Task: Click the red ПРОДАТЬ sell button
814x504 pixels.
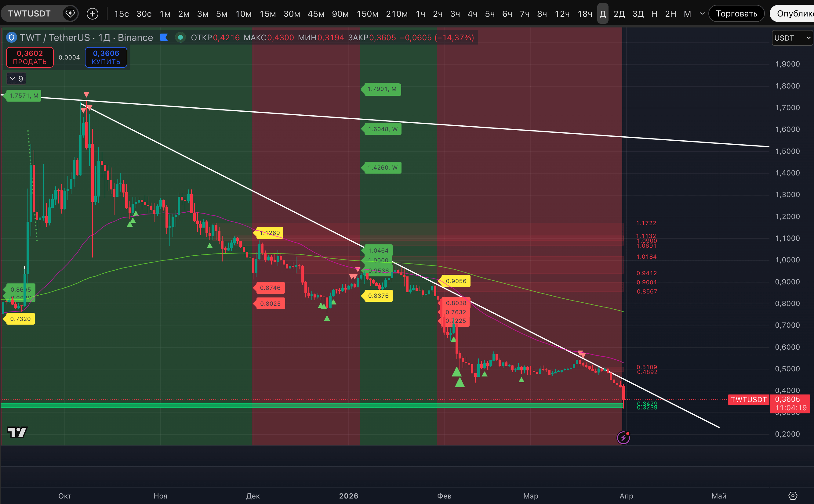Action: pyautogui.click(x=30, y=57)
